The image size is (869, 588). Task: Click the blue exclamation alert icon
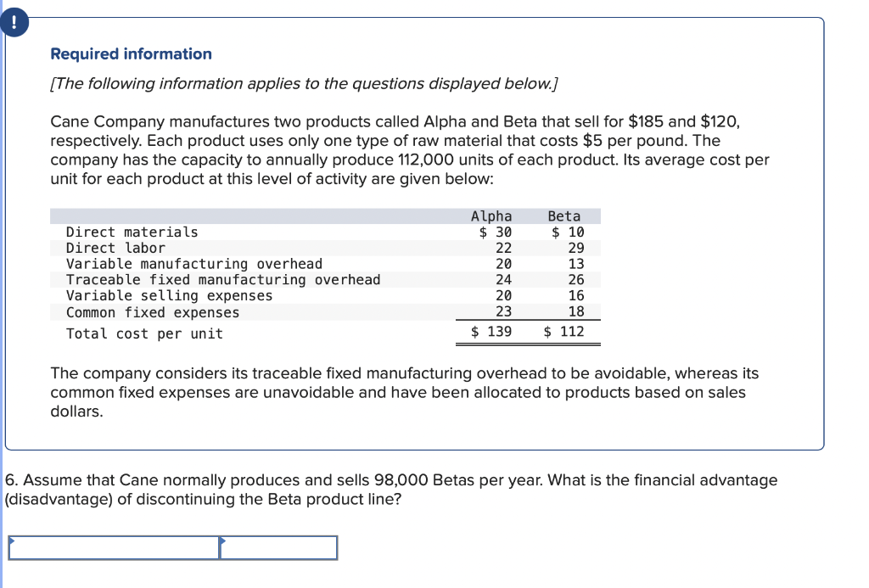15,22
